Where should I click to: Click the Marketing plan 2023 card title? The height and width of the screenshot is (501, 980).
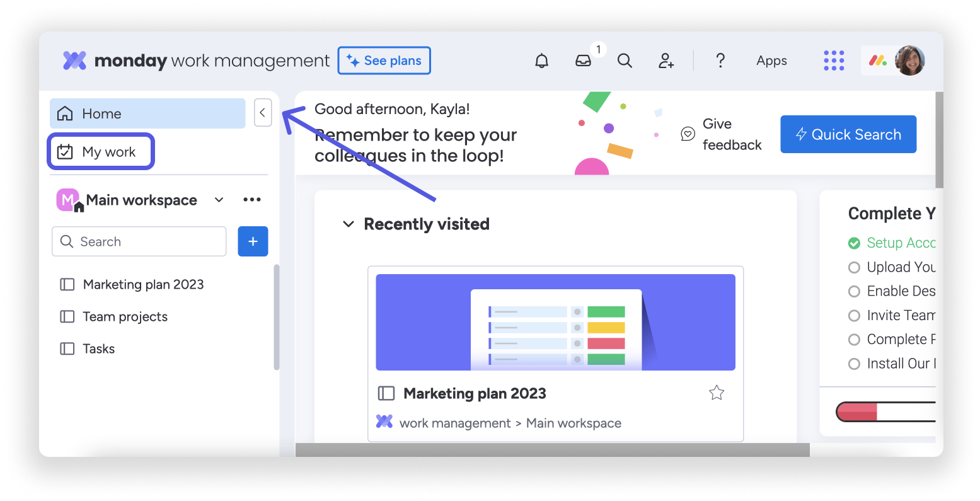coord(475,393)
